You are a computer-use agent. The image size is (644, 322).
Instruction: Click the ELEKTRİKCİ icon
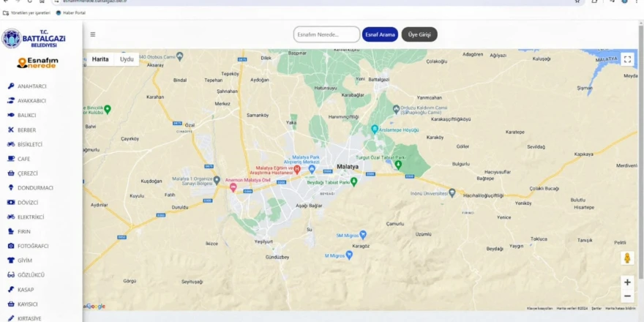tap(11, 217)
